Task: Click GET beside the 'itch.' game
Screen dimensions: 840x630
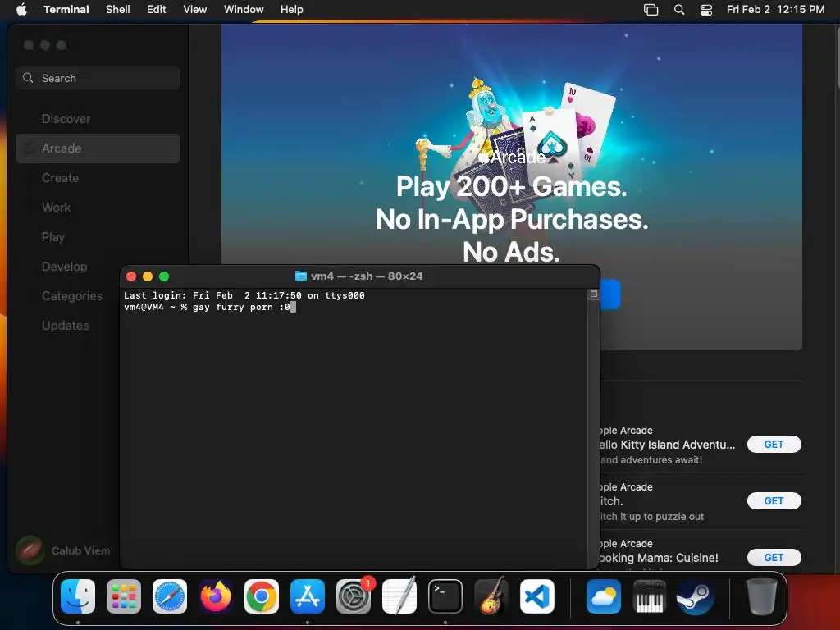Action: pos(774,501)
